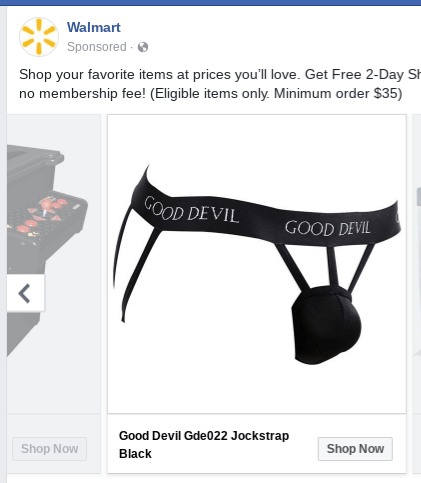Open the Good Devil Jockstrap product image
The image size is (421, 483).
pos(257,264)
